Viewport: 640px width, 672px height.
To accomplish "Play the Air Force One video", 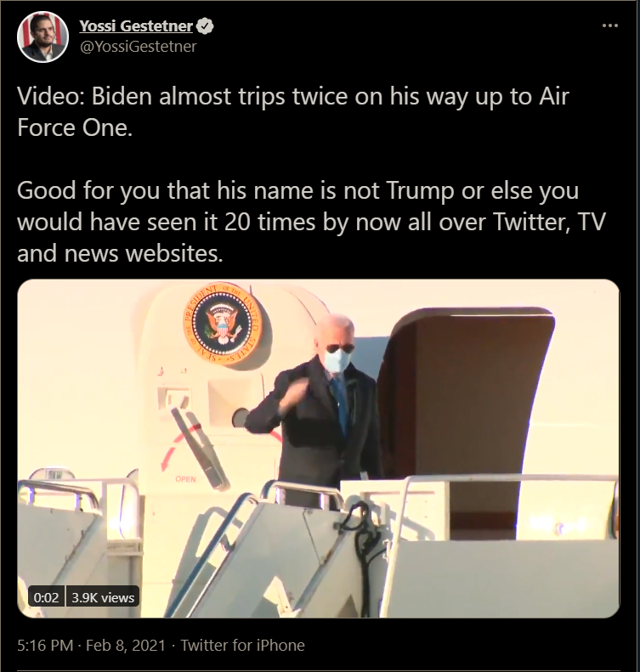I will tap(319, 449).
